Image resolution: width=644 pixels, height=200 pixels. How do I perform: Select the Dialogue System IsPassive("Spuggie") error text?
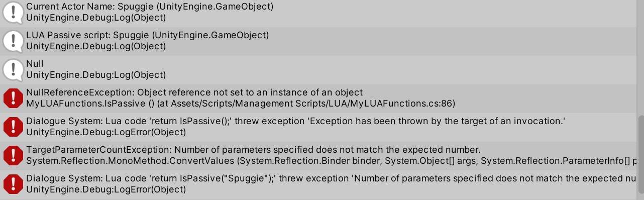(x=332, y=178)
